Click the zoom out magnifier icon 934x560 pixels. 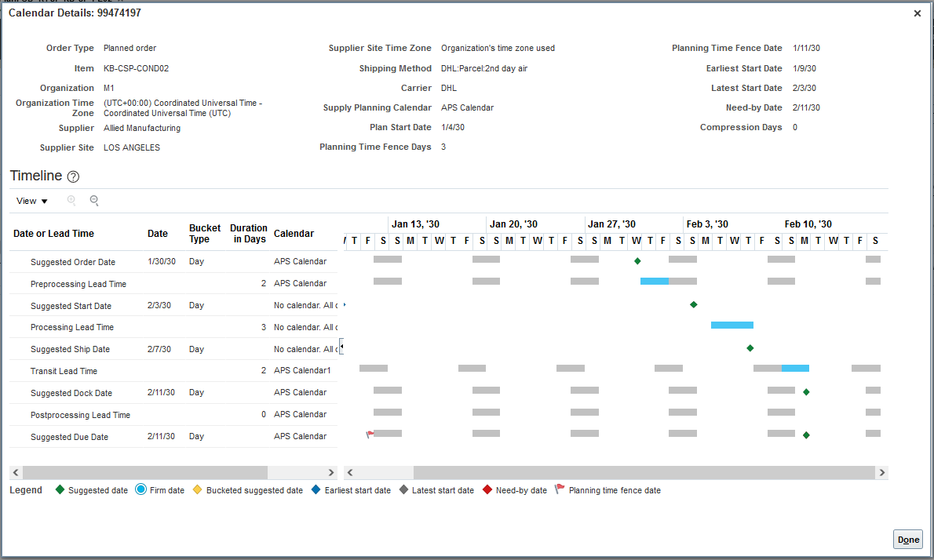[94, 201]
